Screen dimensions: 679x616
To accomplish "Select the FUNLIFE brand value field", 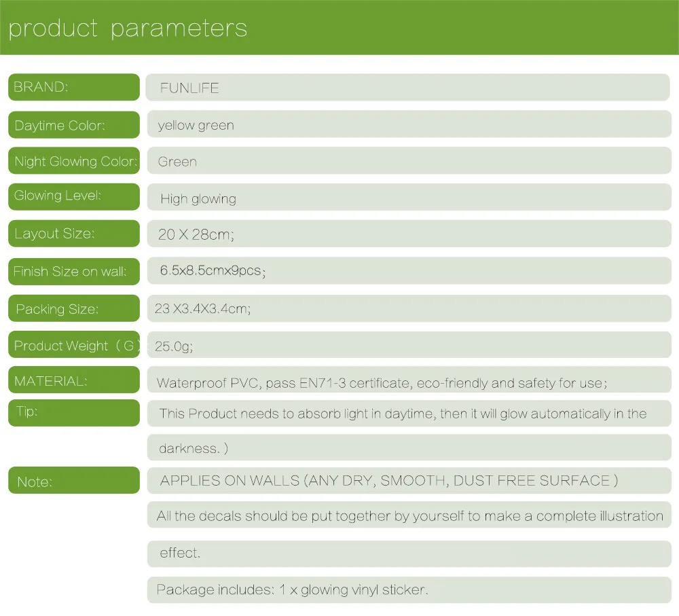I will [x=408, y=88].
